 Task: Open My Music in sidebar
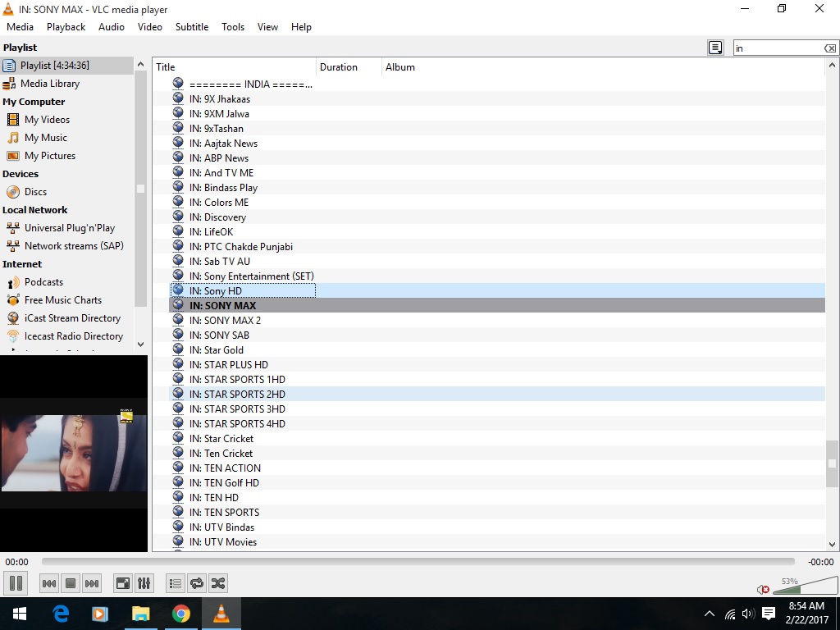coord(67,138)
